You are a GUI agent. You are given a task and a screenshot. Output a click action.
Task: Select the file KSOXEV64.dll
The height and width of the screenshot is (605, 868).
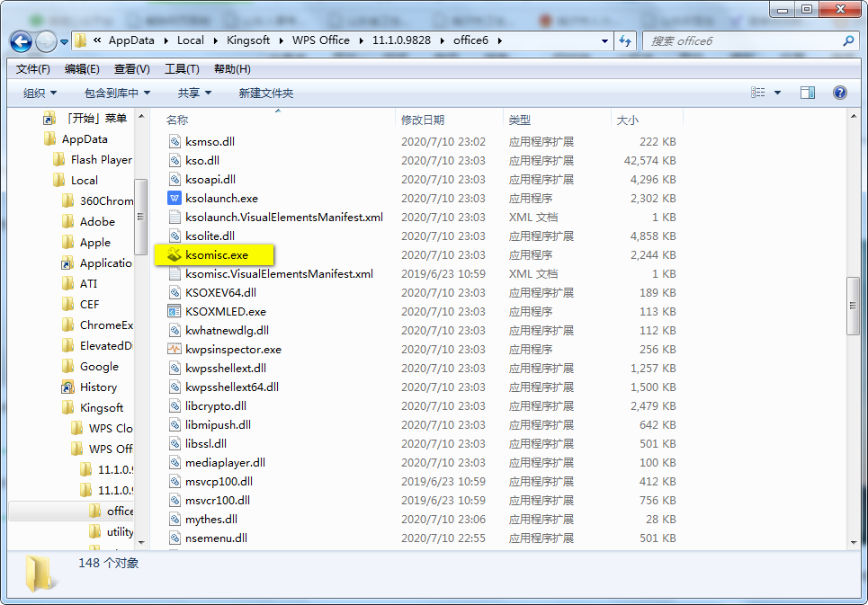pyautogui.click(x=221, y=292)
